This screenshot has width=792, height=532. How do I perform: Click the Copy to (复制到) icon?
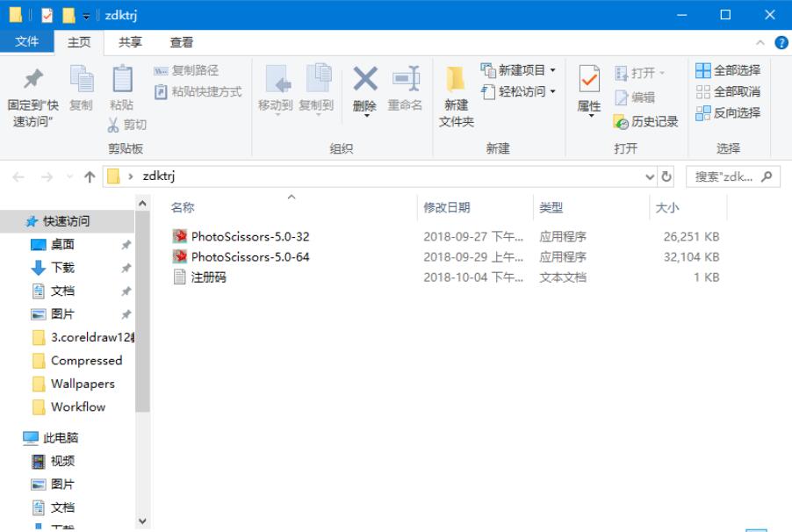pos(319,79)
